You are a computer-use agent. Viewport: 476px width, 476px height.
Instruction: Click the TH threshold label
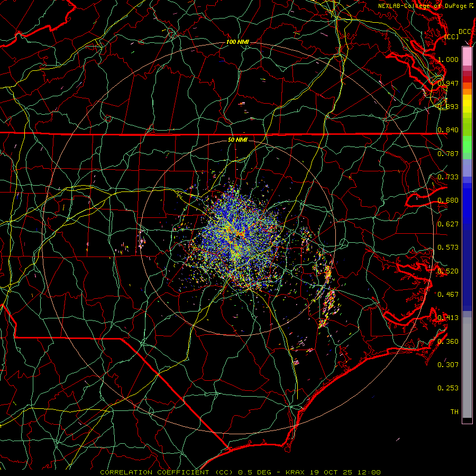pos(454,412)
